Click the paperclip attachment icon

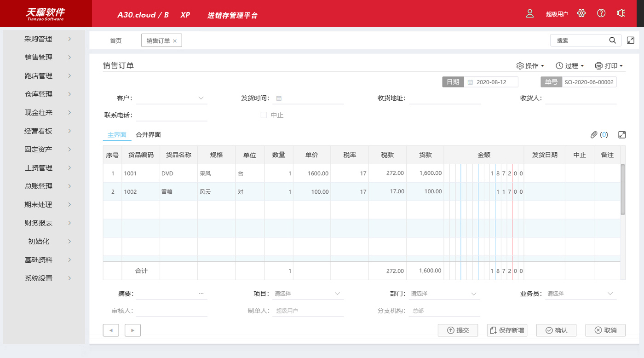click(594, 135)
